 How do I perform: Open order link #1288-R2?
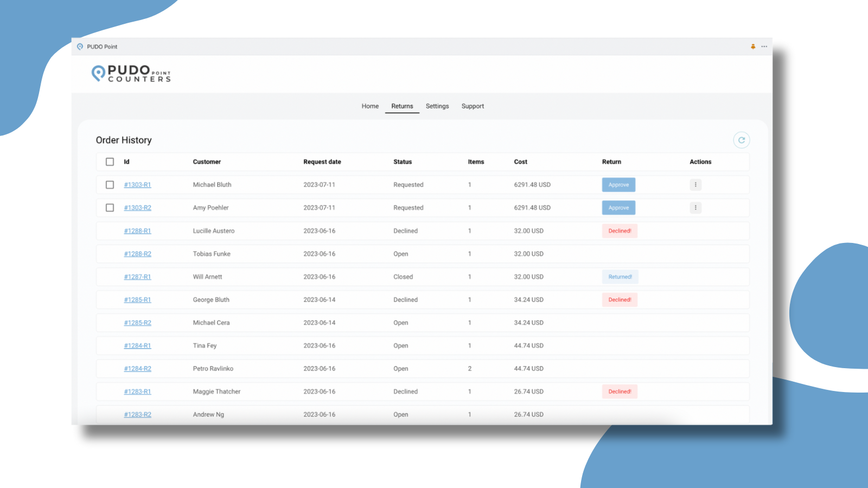pos(137,254)
